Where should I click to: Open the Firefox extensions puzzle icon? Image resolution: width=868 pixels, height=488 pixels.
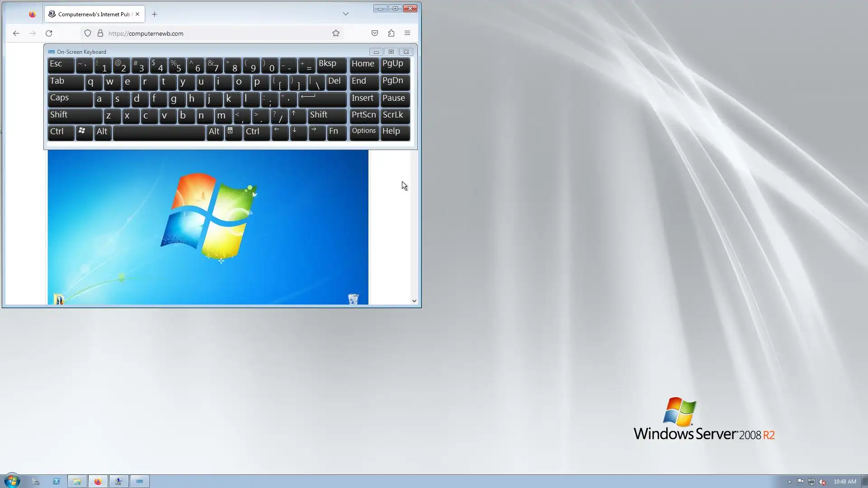point(391,33)
